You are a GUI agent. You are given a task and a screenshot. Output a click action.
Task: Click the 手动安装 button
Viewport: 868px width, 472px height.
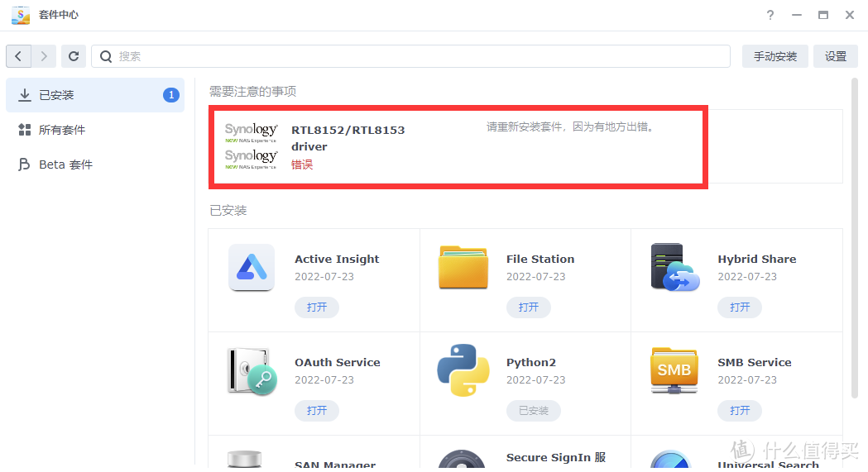[774, 56]
